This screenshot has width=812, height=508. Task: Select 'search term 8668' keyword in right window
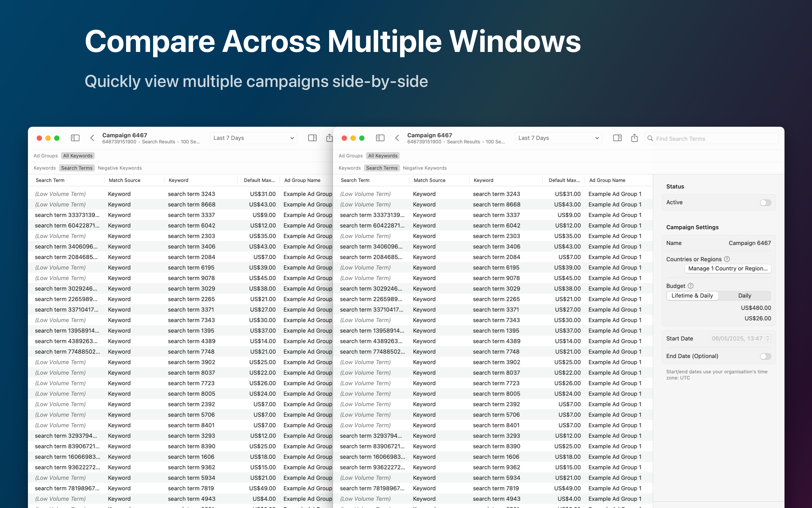click(497, 204)
